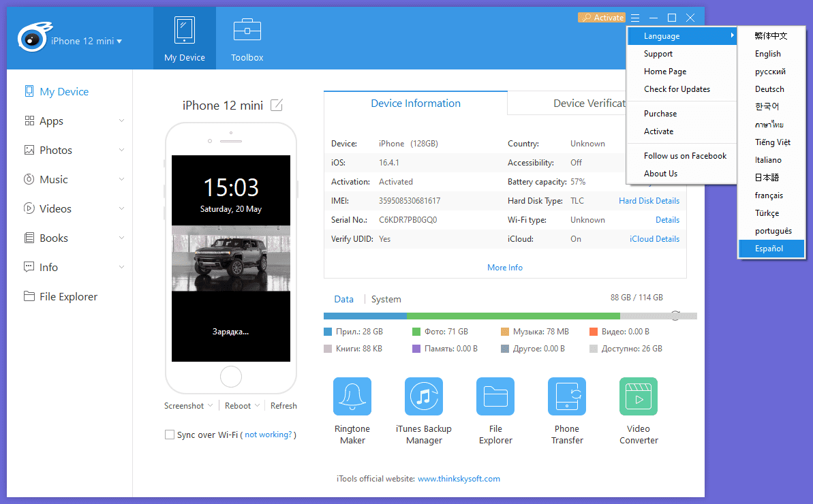813x504 pixels.
Task: Open iTunes Backup Manager music icon
Action: pyautogui.click(x=424, y=396)
